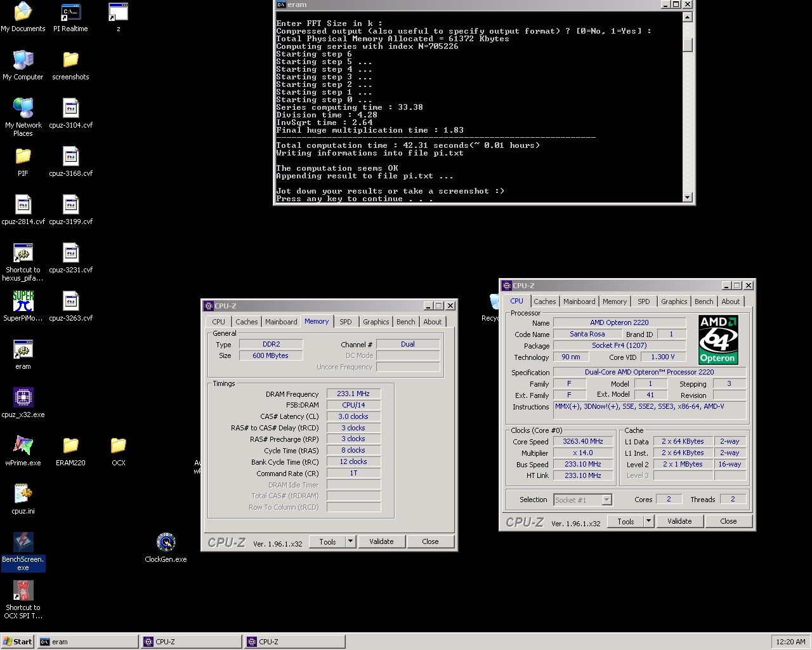Activate the first CPU-Z taskbar button
The image size is (812, 650).
click(191, 642)
